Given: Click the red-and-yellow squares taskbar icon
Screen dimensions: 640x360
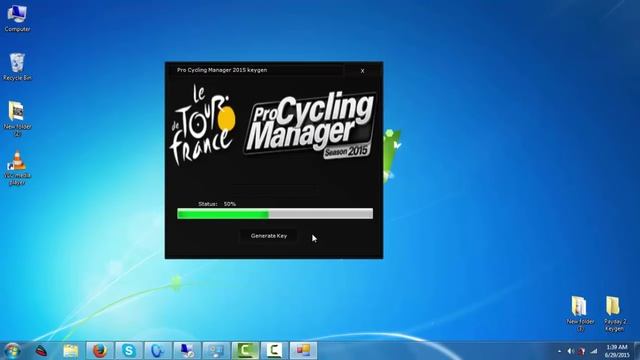Looking at the screenshot, I should coord(303,351).
